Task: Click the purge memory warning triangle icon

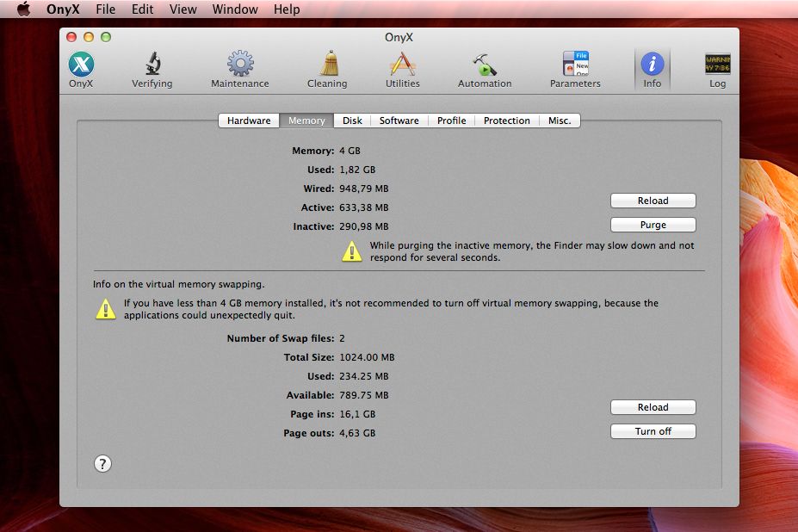Action: (352, 251)
